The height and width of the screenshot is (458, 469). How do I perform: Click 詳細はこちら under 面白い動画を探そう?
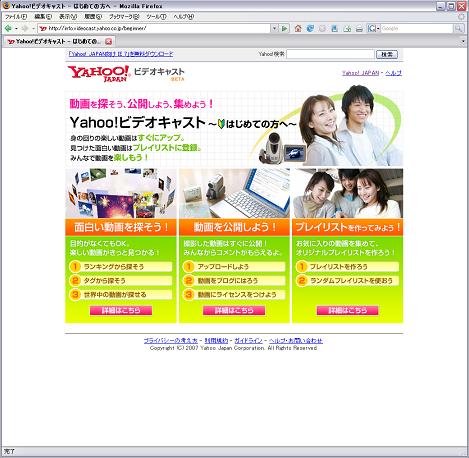coord(121,311)
